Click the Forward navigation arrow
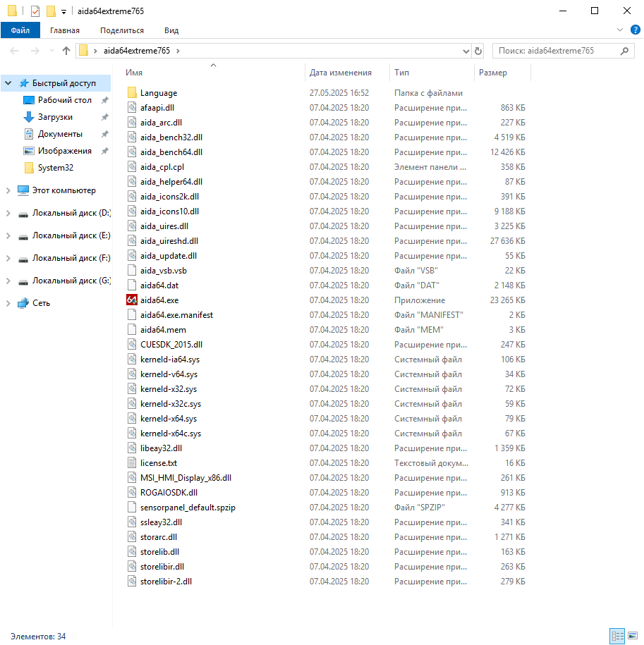Screen dimensions: 644x645 coord(35,51)
